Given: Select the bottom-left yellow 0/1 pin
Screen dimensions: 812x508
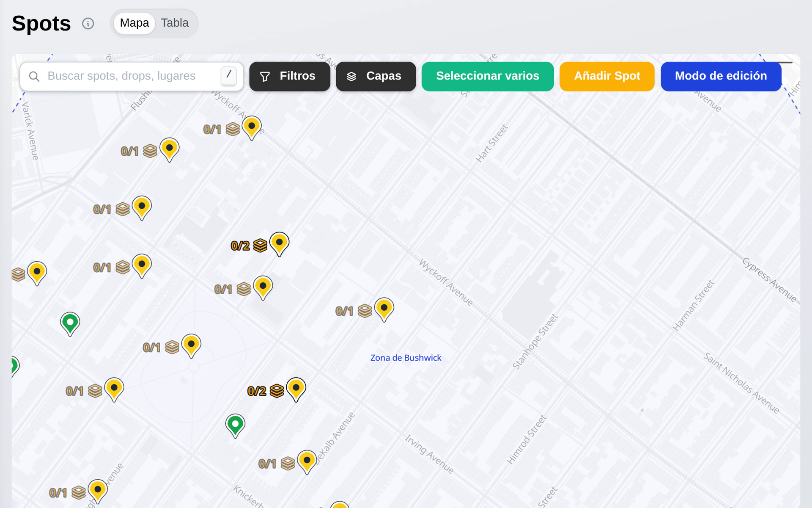Looking at the screenshot, I should (x=98, y=491).
